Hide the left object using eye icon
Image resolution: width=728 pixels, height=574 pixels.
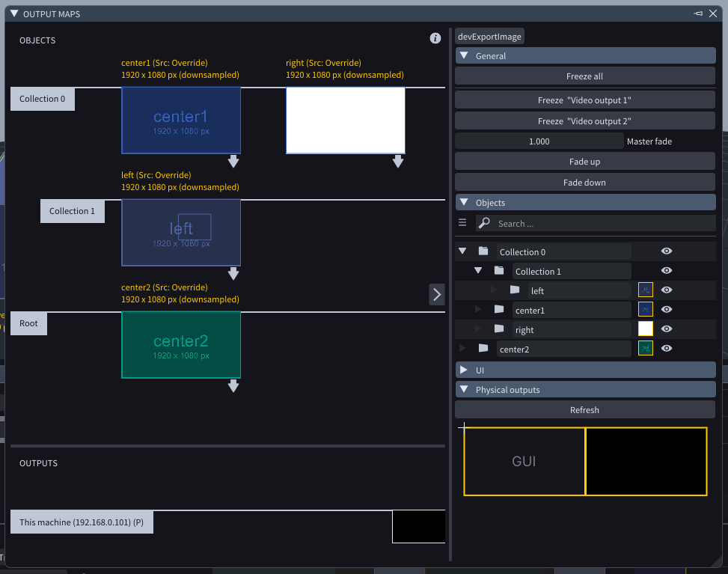click(667, 290)
